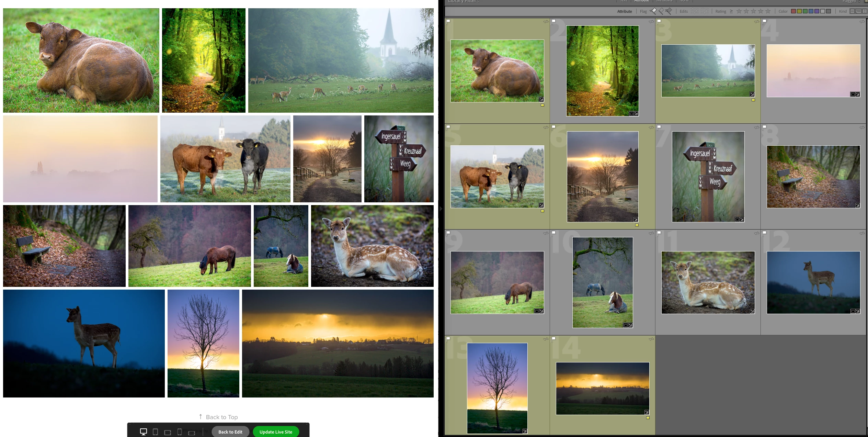Open the Ingersauel signpost gallery image
The height and width of the screenshot is (437, 868).
[399, 159]
